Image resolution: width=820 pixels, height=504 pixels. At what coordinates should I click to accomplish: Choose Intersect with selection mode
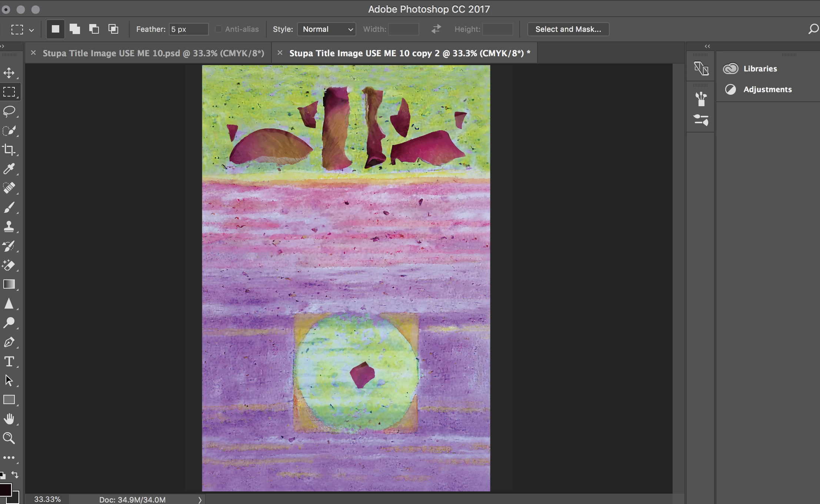point(113,29)
